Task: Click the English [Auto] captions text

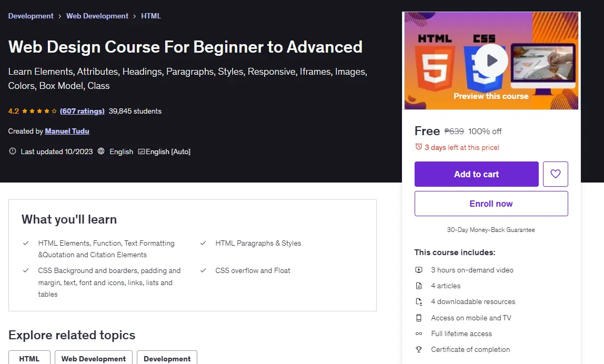Action: click(168, 151)
